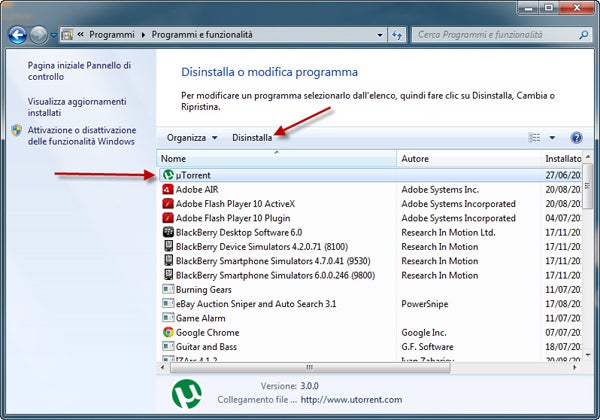Expand the address bar chevrons before Programmi

click(x=80, y=34)
